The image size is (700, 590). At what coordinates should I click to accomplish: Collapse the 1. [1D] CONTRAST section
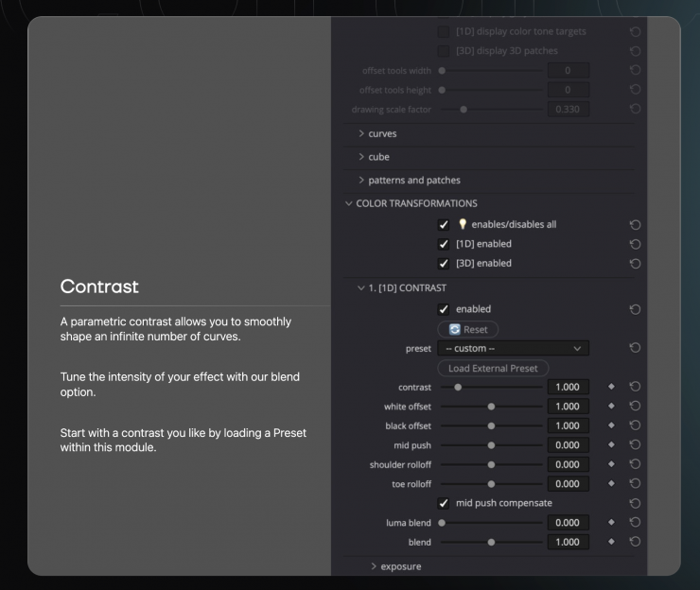coord(361,287)
